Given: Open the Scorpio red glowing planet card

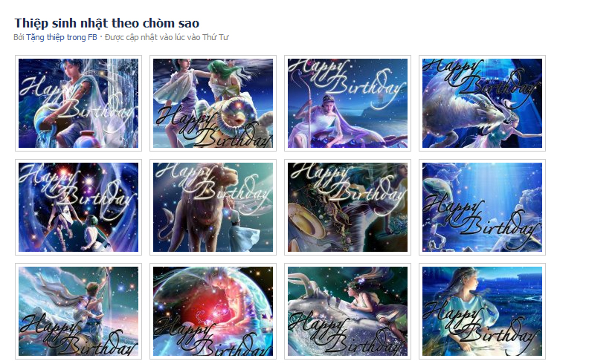Looking at the screenshot, I should 213,311.
